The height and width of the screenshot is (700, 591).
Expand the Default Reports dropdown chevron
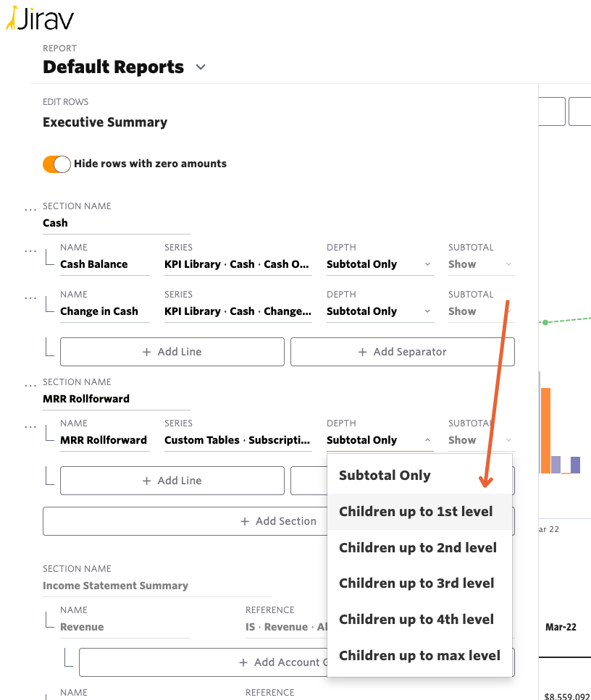[201, 67]
